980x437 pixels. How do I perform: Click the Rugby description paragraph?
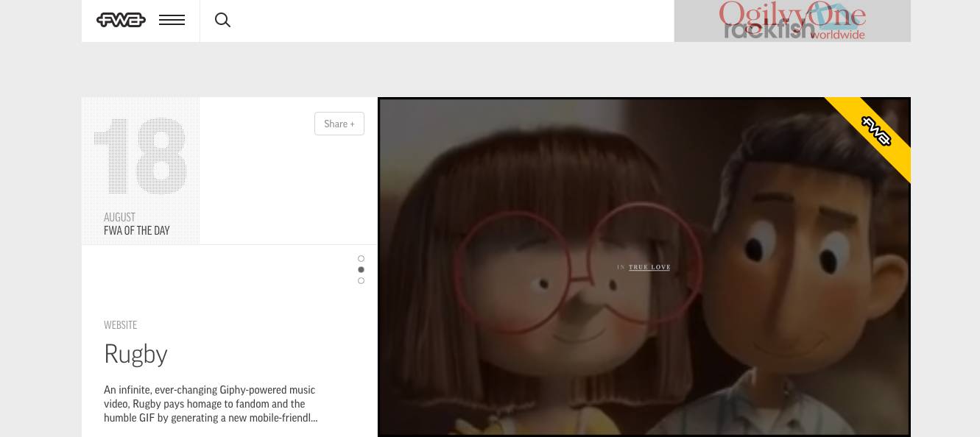tap(211, 404)
